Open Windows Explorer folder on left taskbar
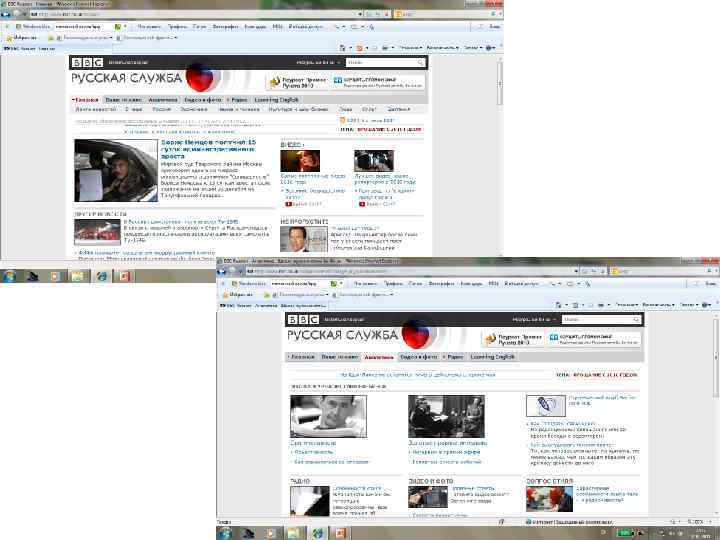The width and height of the screenshot is (720, 540). pyautogui.click(x=78, y=276)
